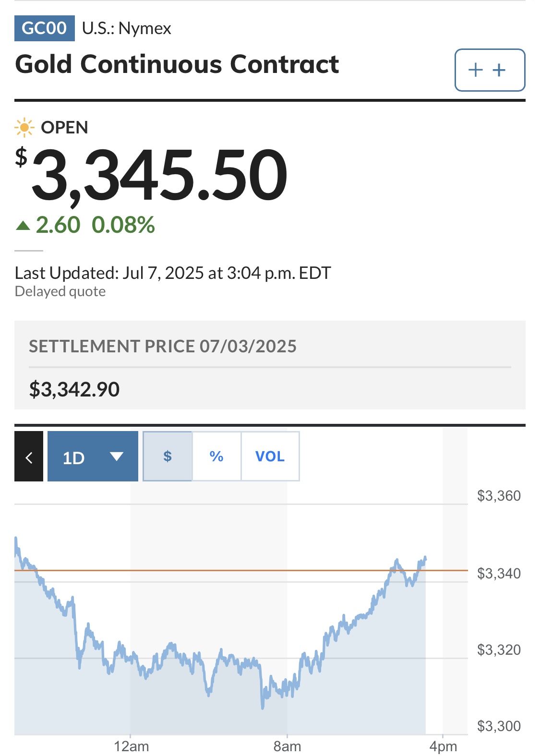540x756 pixels.
Task: Tap the add-to-watchlist plus button
Action: (490, 70)
